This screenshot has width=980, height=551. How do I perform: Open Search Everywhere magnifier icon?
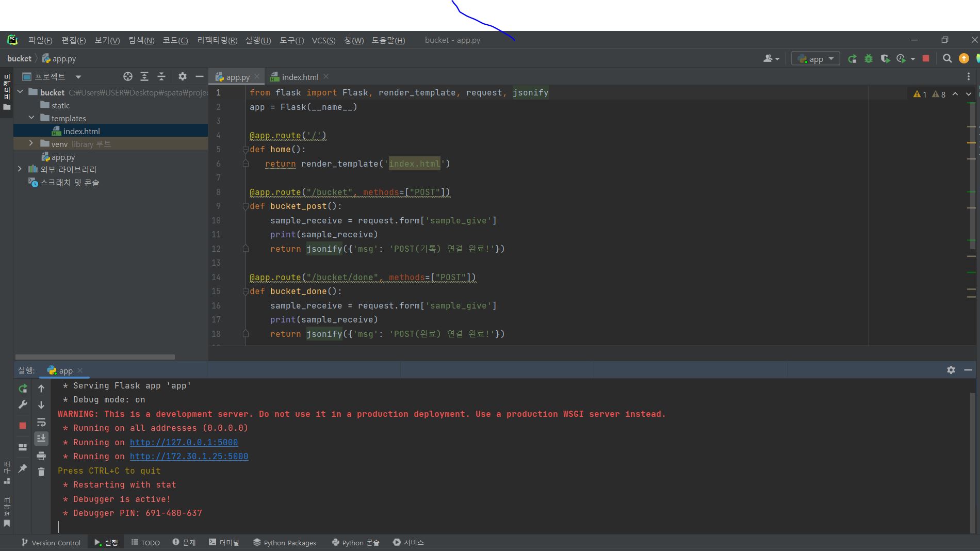[x=947, y=59]
